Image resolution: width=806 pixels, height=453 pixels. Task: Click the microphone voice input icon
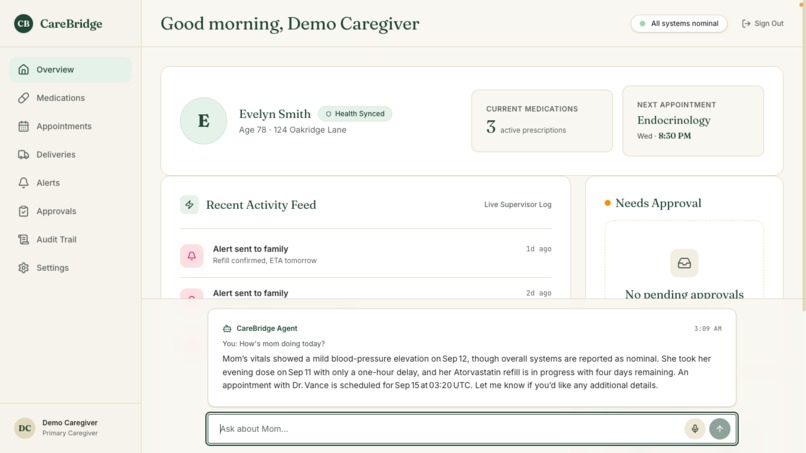click(694, 428)
